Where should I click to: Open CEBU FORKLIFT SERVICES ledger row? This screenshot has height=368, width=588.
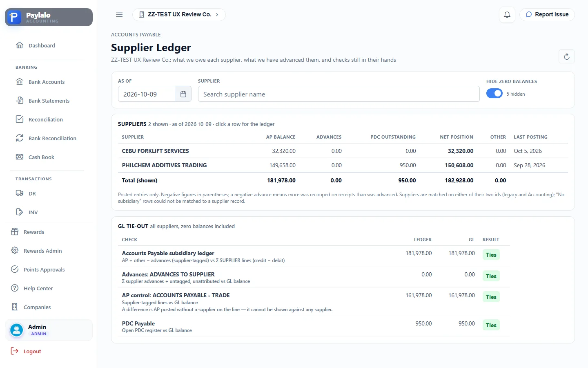click(343, 151)
